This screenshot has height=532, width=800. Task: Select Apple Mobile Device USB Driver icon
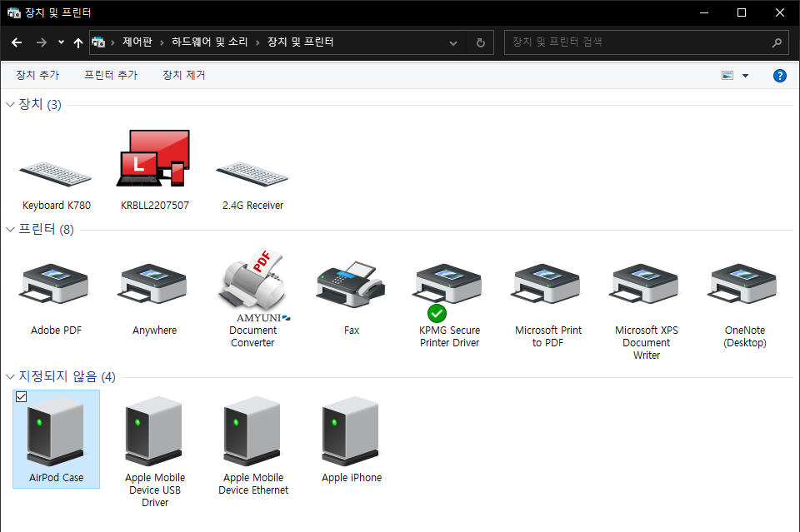(154, 431)
